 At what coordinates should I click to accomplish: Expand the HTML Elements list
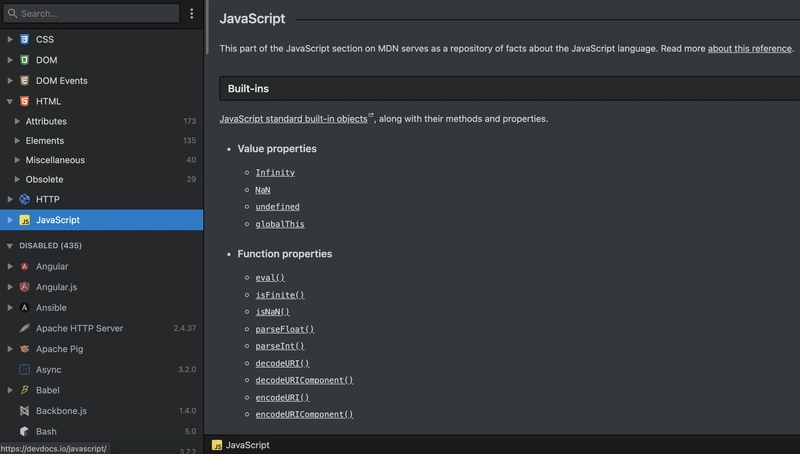17,141
